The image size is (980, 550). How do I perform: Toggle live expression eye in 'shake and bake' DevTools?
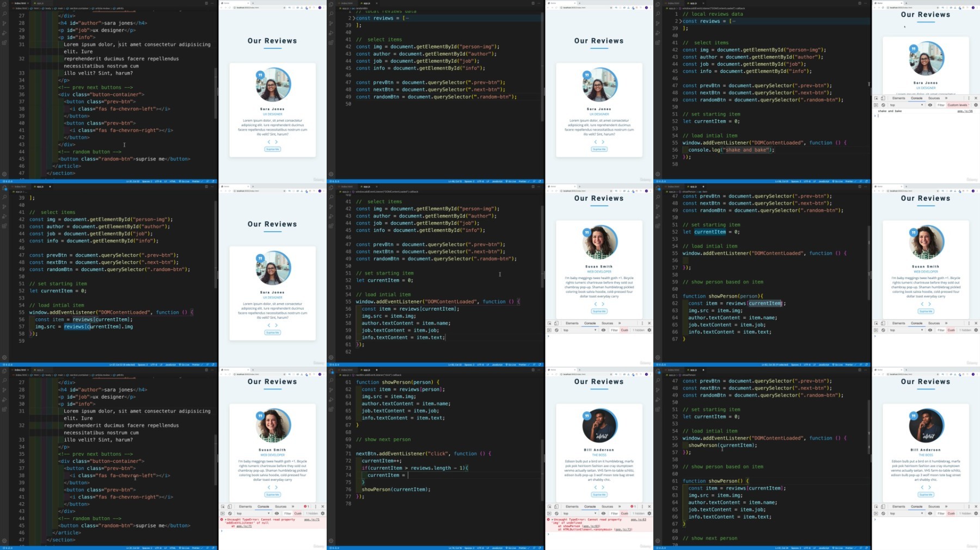930,105
